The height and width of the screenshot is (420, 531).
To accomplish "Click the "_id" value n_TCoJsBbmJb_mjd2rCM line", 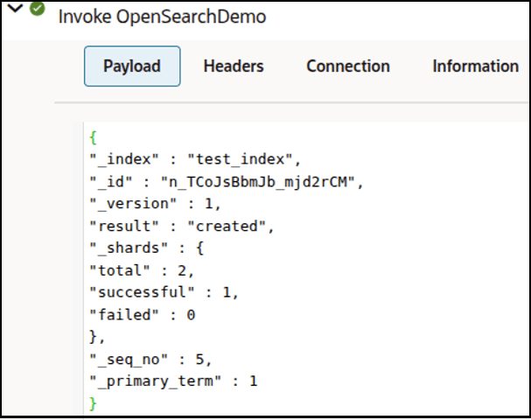I will 227,182.
